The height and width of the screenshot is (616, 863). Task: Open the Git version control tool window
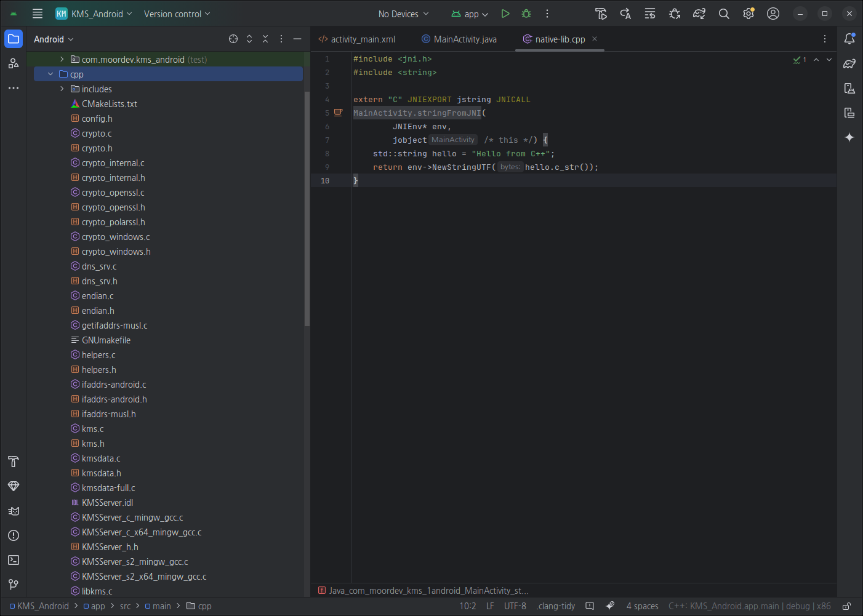click(x=14, y=585)
